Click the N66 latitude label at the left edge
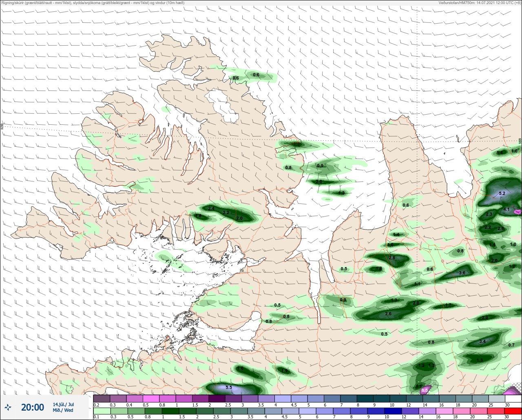Viewport: 522px width, 420px height. pyautogui.click(x=2, y=127)
